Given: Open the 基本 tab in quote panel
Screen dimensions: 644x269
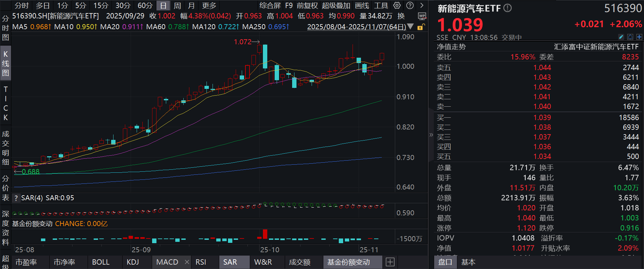Looking at the screenshot, I should tap(468, 262).
